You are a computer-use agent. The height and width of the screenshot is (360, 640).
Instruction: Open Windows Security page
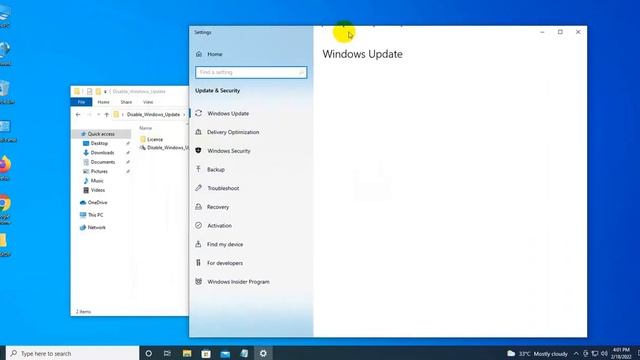pyautogui.click(x=229, y=151)
